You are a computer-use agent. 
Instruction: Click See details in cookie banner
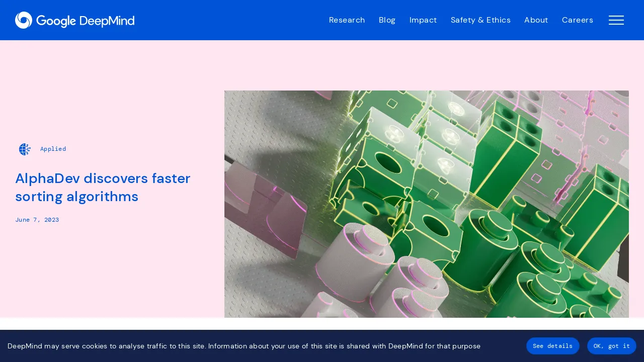[x=553, y=346]
